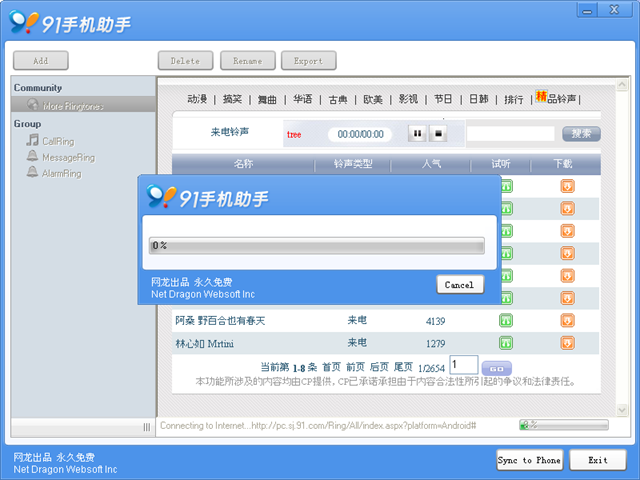
Task: Download 林心如 Mrtini ringtone
Action: (x=567, y=343)
